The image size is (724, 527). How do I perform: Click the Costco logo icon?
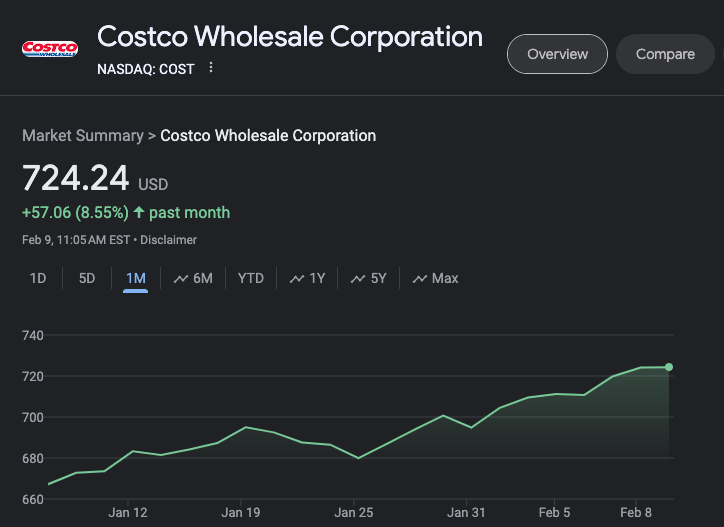(x=49, y=50)
